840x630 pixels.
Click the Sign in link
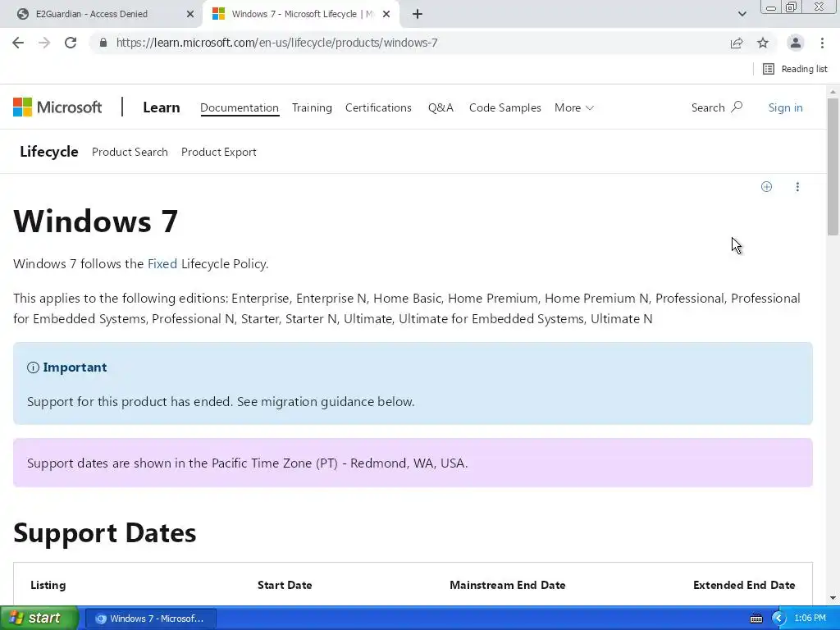tap(785, 107)
